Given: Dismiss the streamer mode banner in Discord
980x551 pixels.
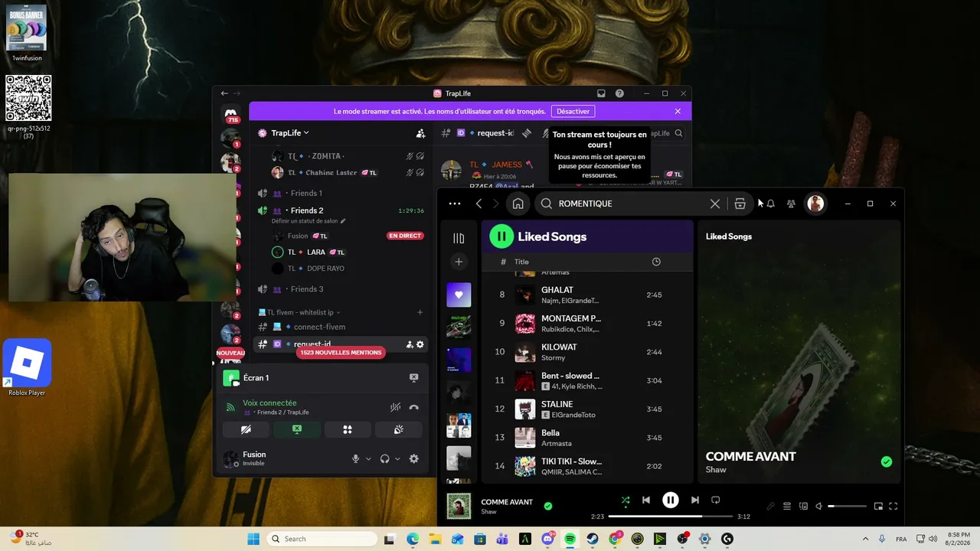Looking at the screenshot, I should pos(678,111).
